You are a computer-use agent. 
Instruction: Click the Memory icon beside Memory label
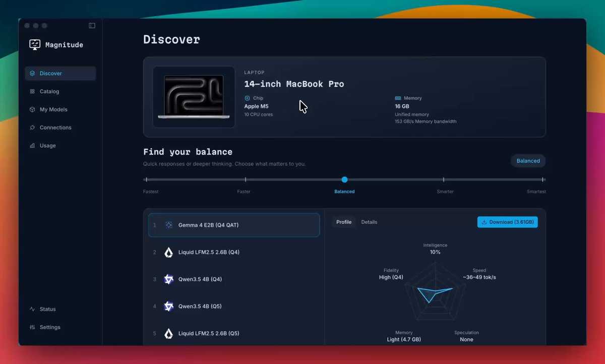[x=398, y=98]
